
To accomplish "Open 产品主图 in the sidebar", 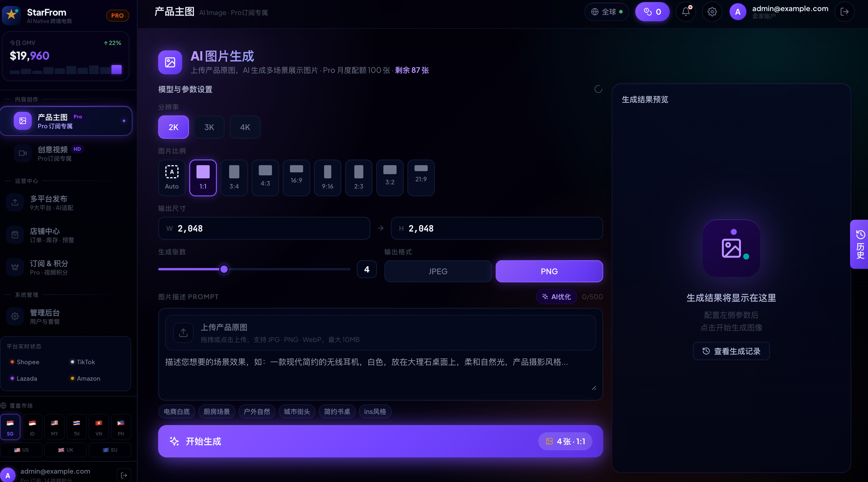I will (x=66, y=121).
